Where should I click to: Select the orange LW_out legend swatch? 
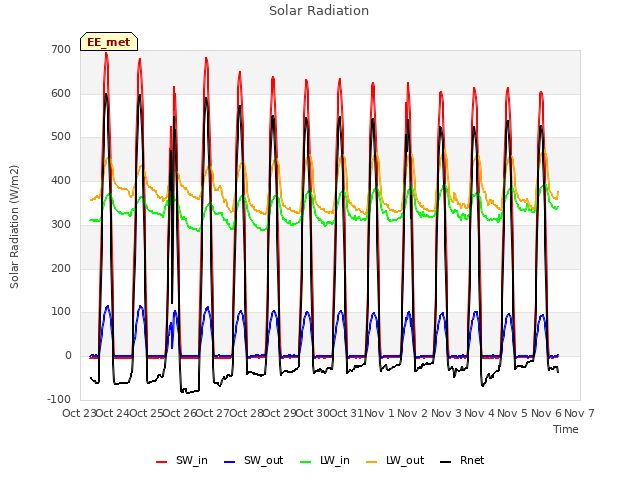371,462
